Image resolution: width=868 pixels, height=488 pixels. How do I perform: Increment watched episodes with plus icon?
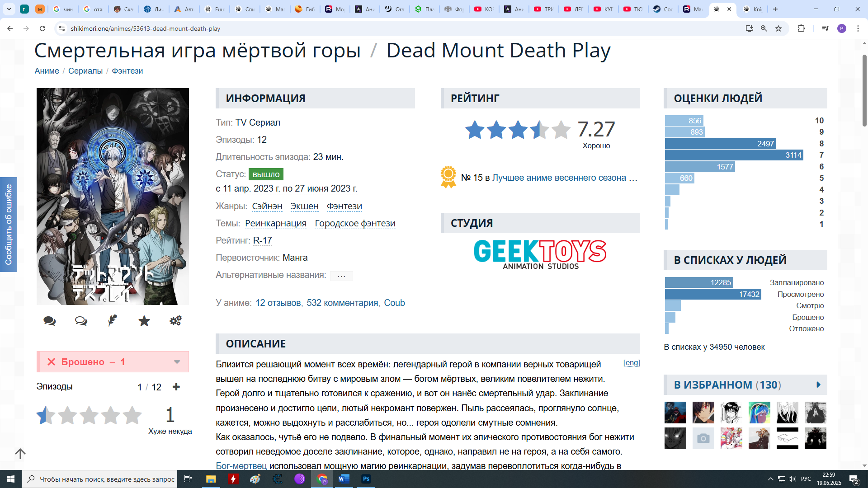click(176, 387)
